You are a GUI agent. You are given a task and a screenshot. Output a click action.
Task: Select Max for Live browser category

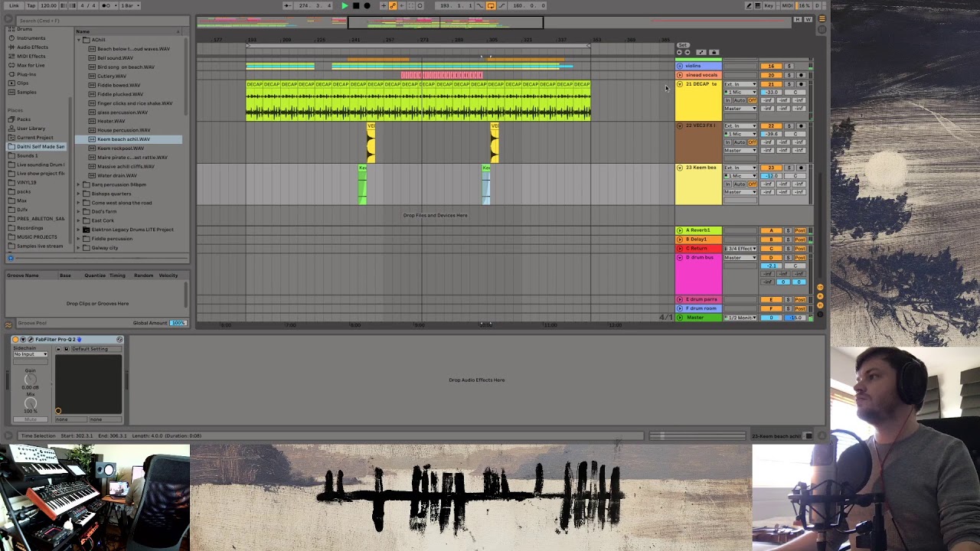[31, 65]
